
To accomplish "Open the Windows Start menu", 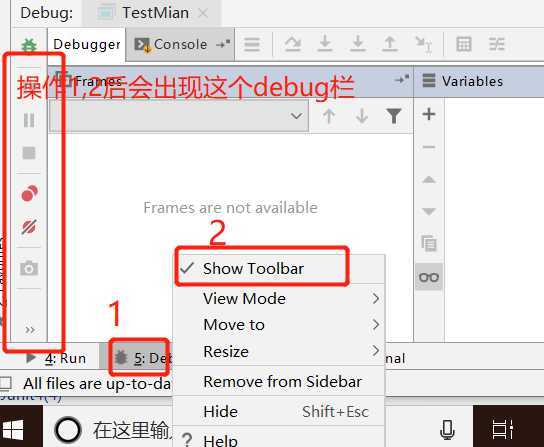I will 12,429.
